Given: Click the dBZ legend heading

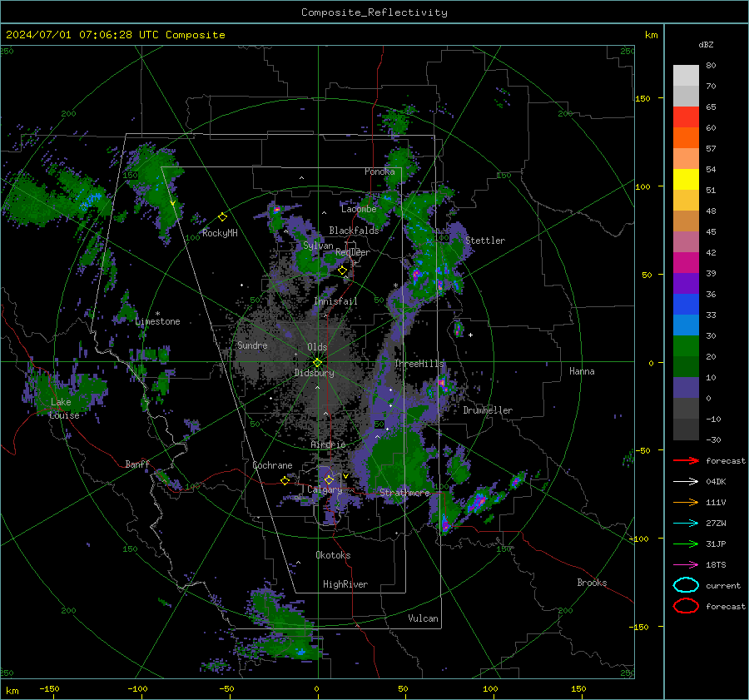Looking at the screenshot, I should point(706,44).
